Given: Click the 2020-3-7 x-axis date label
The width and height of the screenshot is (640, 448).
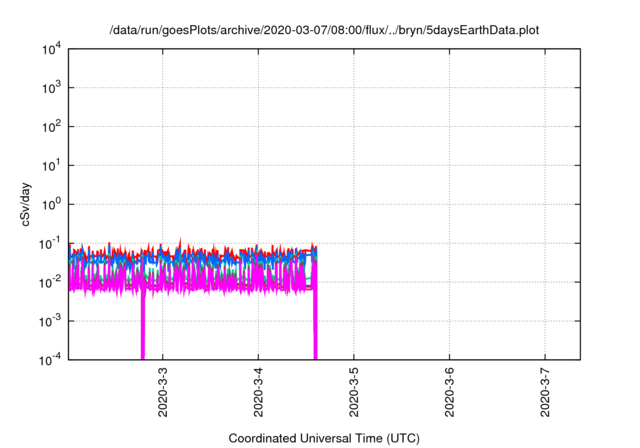Looking at the screenshot, I should pyautogui.click(x=545, y=392).
